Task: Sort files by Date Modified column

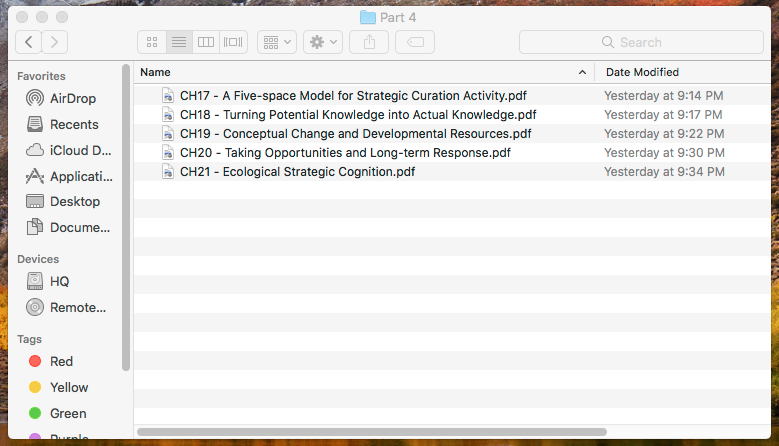Action: (642, 72)
